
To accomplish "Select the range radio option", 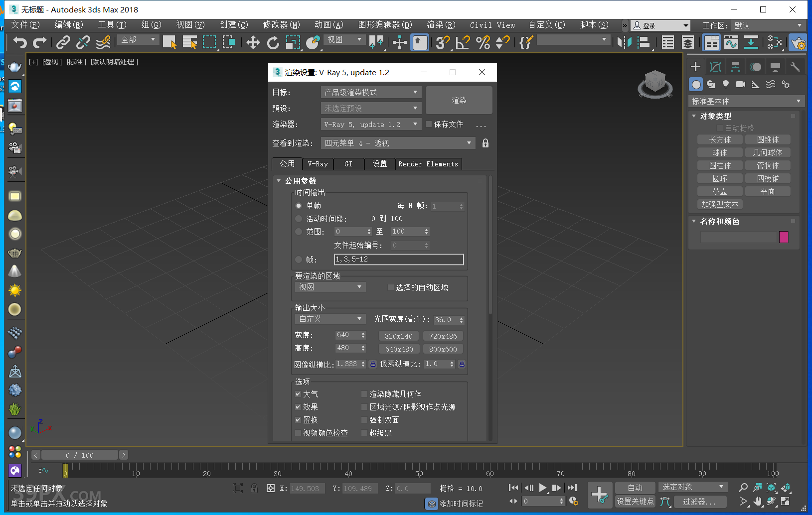I will [x=299, y=232].
